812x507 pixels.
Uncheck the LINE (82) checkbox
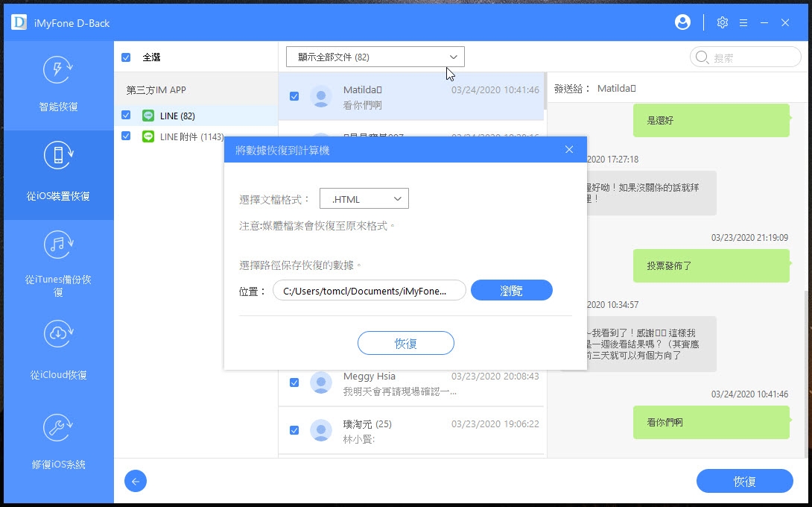point(126,116)
